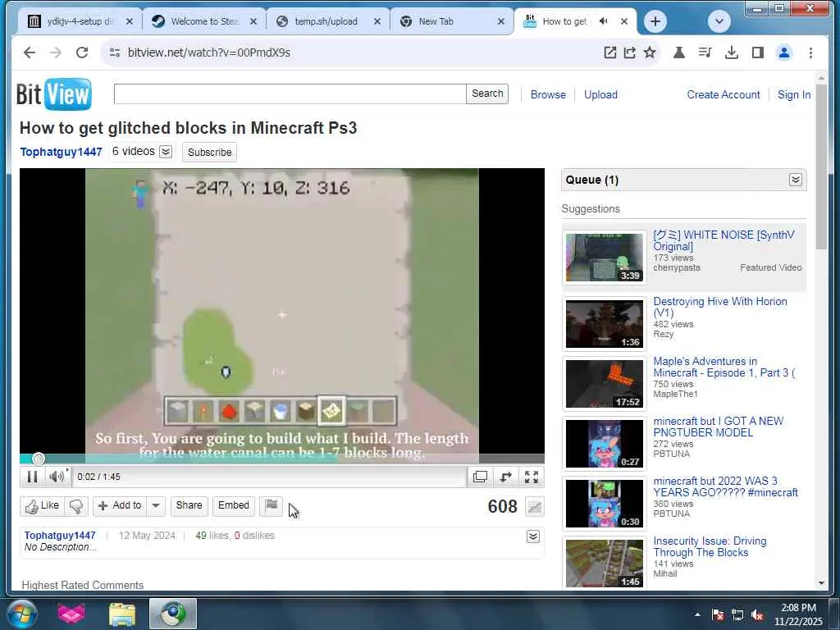Image resolution: width=840 pixels, height=630 pixels.
Task: Mute the video with the speaker icon
Action: (57, 477)
